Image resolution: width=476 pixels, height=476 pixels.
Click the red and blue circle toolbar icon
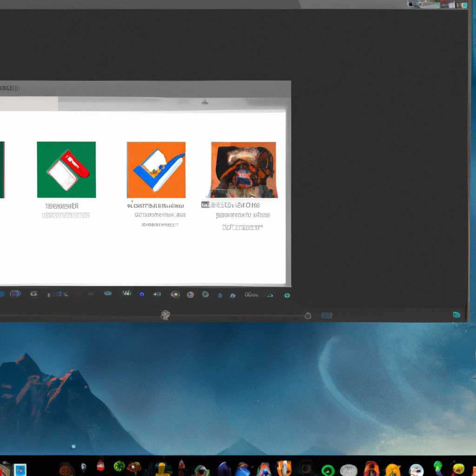(190, 294)
